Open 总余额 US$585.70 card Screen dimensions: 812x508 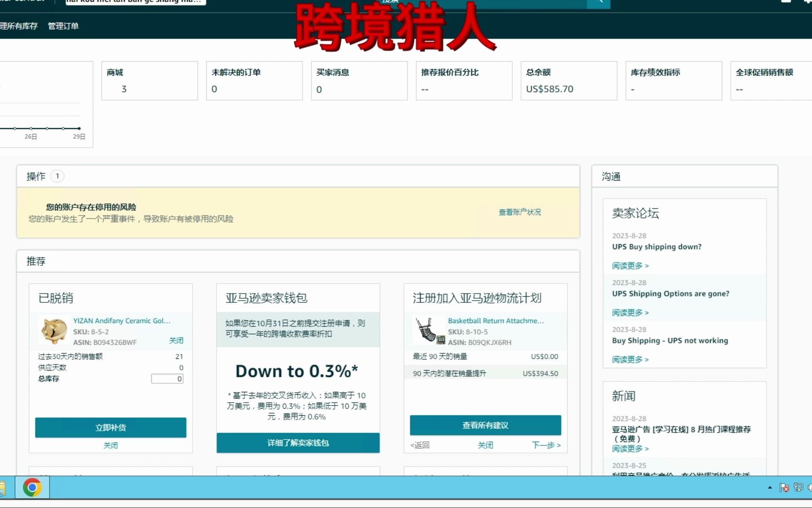click(569, 80)
